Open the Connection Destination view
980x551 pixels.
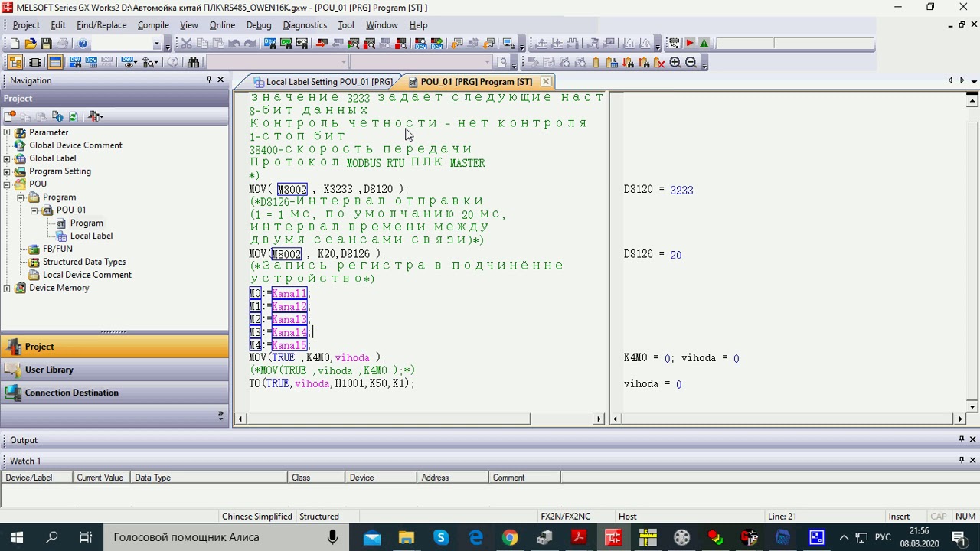coord(114,393)
